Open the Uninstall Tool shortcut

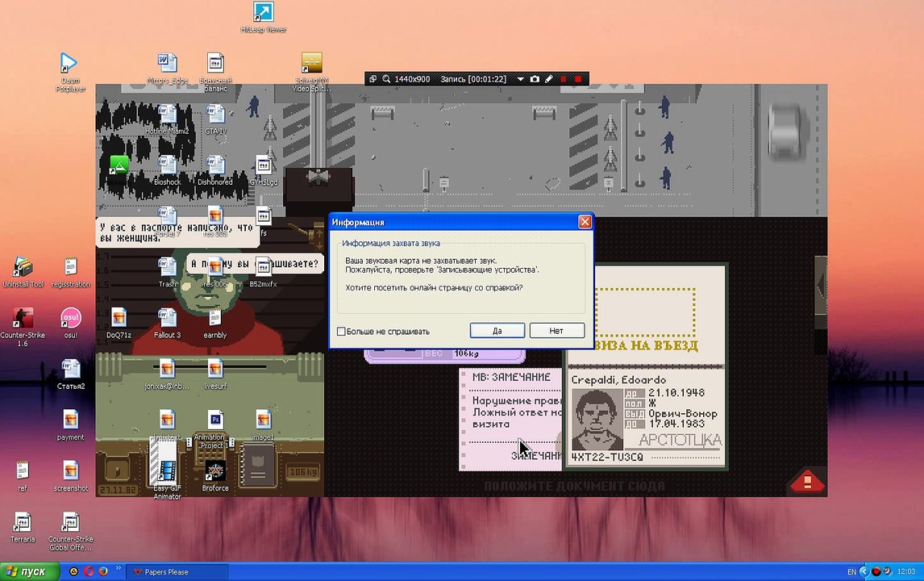click(x=23, y=273)
